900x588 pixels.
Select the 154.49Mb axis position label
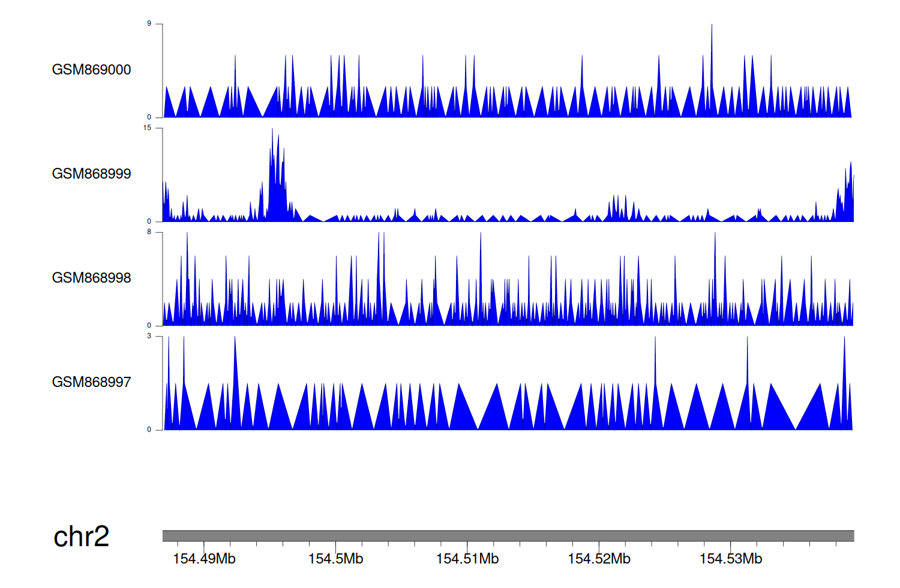[x=204, y=559]
